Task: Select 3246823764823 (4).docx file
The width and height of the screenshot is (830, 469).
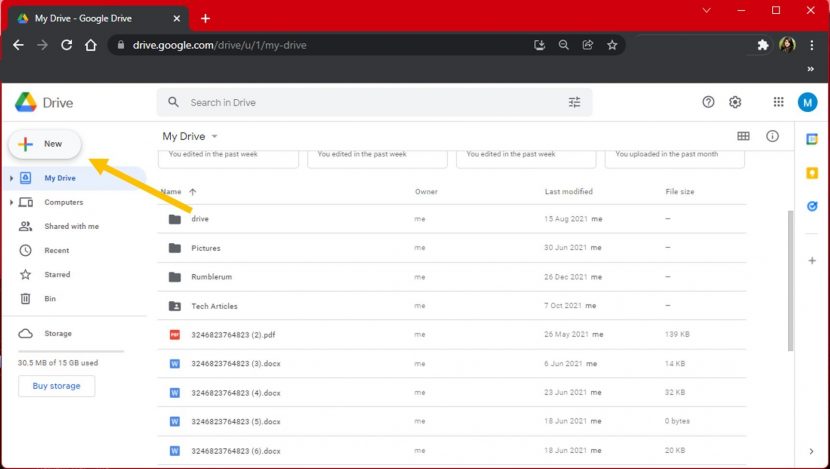Action: (452, 393)
